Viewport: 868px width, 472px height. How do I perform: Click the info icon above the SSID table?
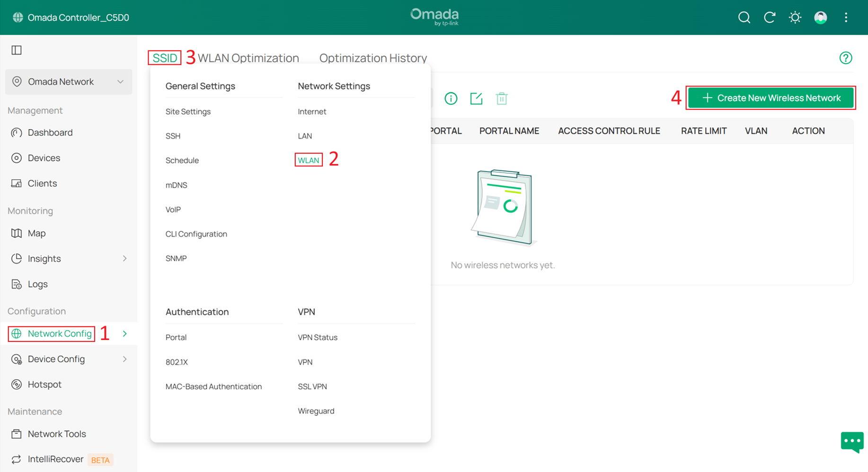[x=451, y=98]
